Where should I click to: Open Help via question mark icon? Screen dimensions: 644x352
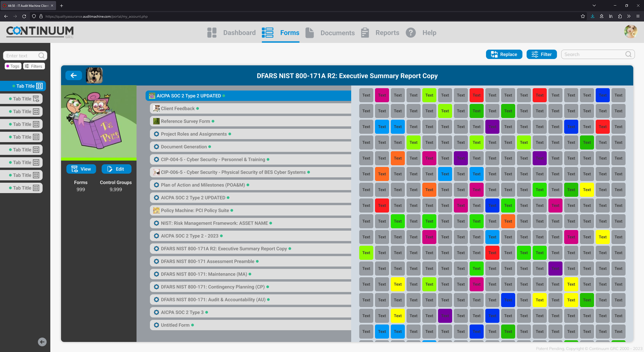tap(411, 33)
